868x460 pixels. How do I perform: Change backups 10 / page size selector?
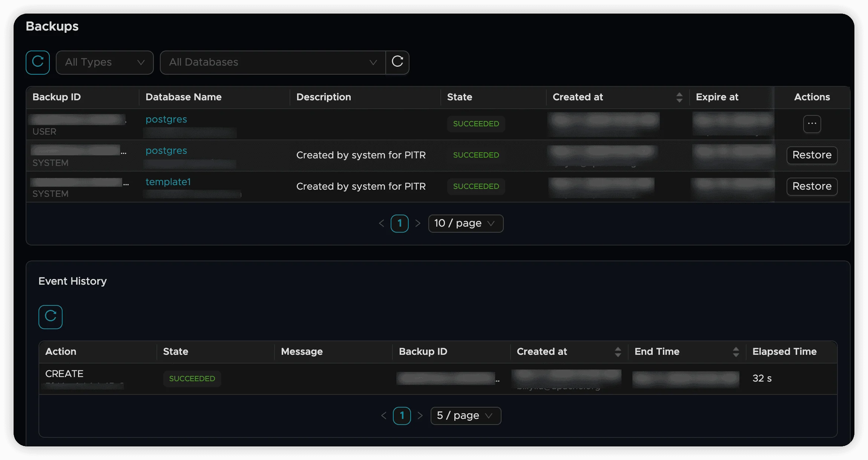tap(465, 224)
